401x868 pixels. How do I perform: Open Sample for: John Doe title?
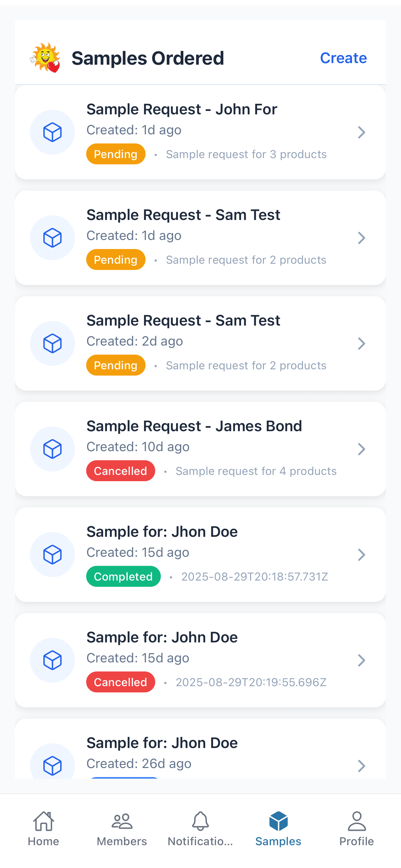coord(162,637)
